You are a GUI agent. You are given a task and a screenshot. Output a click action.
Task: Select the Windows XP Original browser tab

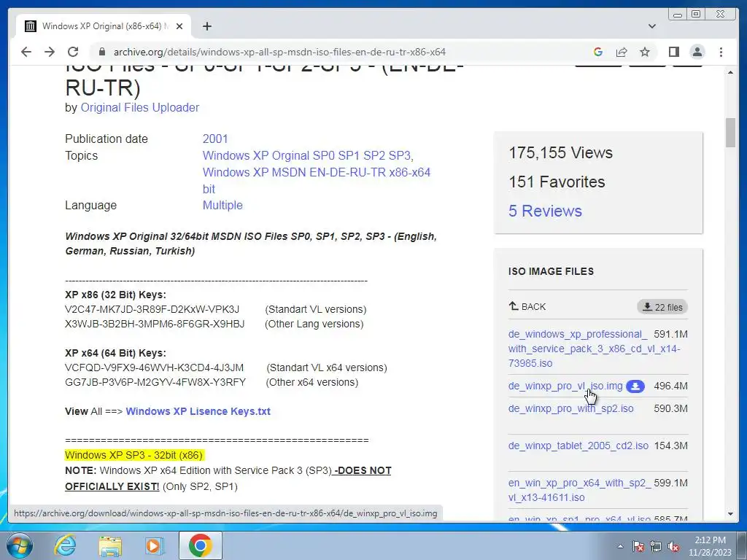(104, 26)
